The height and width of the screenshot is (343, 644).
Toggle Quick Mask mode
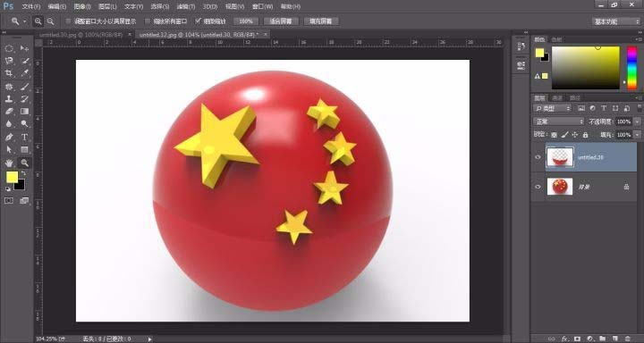[9, 201]
